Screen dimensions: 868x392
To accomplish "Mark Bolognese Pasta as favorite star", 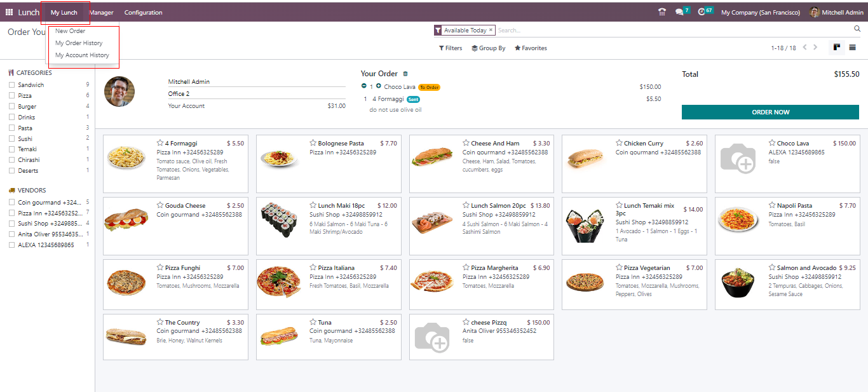I will (x=313, y=144).
